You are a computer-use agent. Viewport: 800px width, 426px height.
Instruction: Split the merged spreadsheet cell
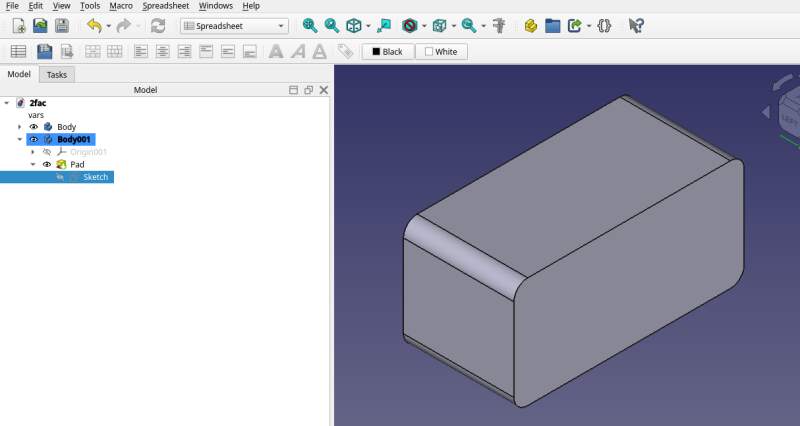point(114,52)
